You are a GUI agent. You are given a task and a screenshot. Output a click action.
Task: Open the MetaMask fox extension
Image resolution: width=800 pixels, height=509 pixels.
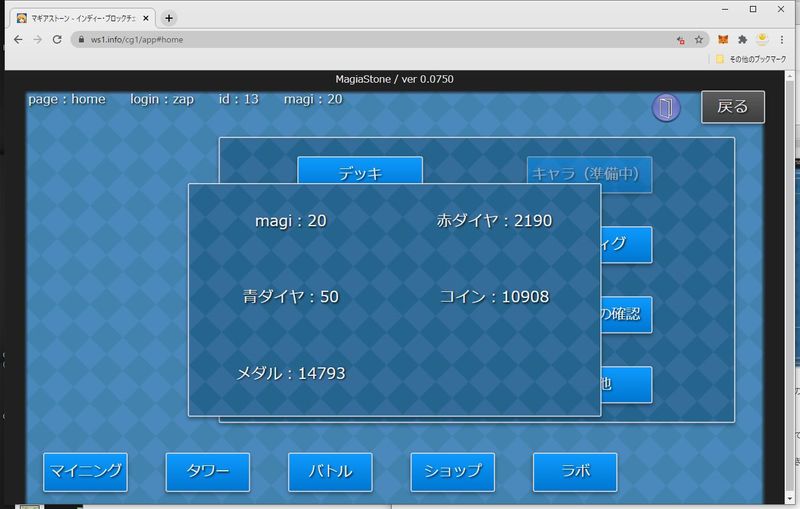coord(723,39)
